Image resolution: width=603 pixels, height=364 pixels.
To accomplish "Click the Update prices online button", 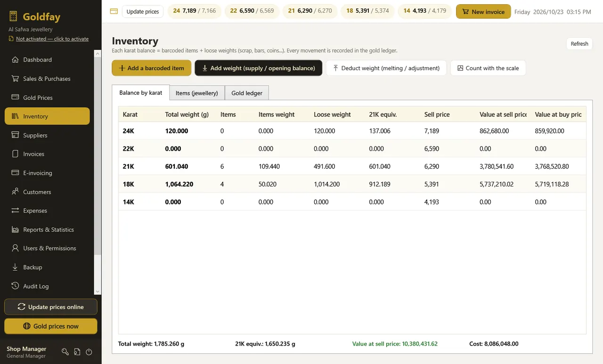I will 51,307.
